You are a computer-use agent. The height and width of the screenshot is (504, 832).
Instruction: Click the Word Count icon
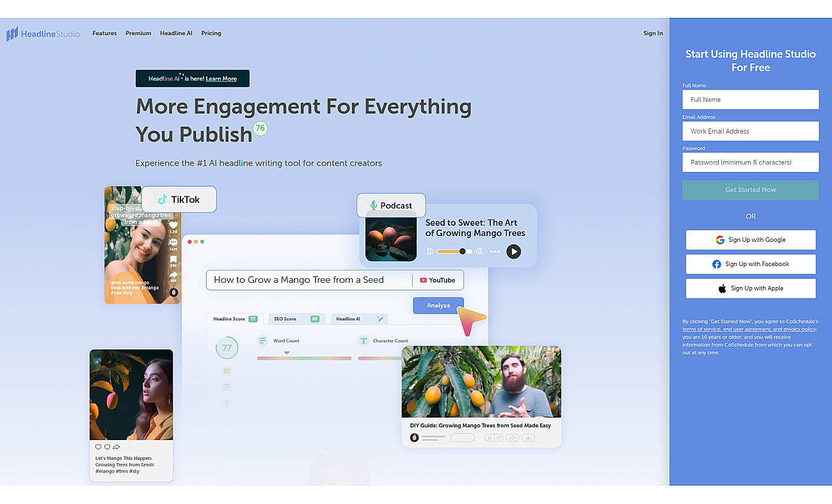click(262, 341)
